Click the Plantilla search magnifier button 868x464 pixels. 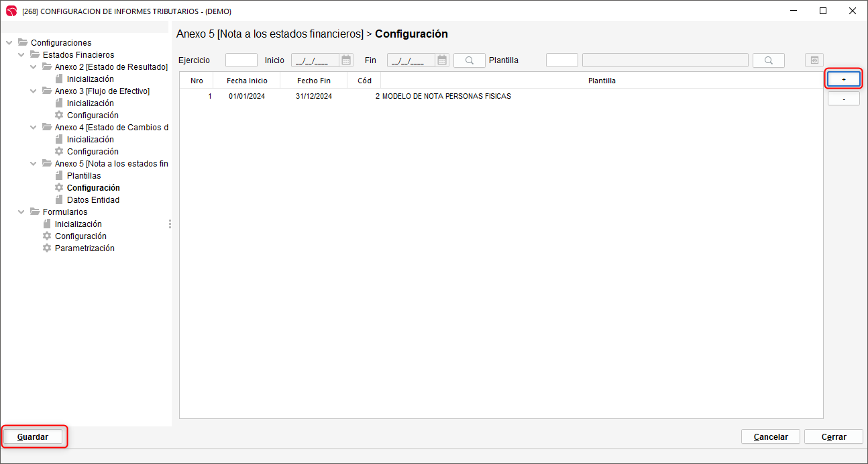point(769,60)
